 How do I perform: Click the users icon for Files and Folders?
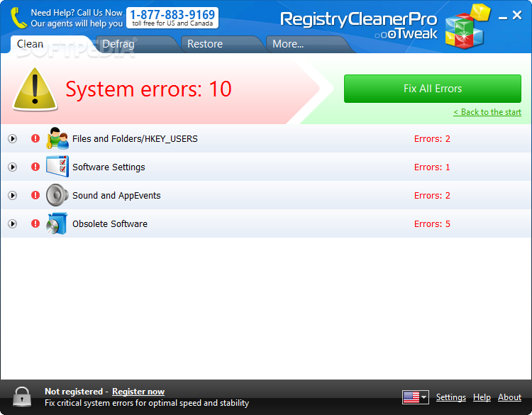click(57, 138)
